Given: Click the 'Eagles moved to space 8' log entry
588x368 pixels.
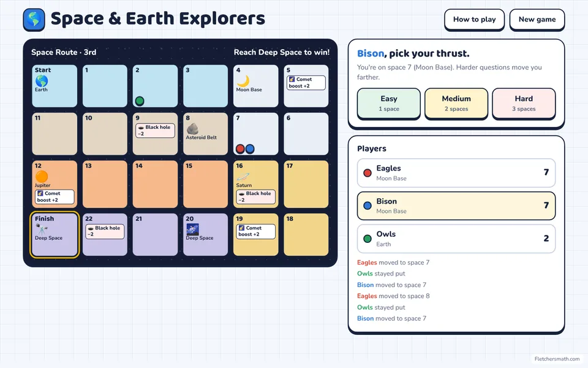Looking at the screenshot, I should coord(393,296).
